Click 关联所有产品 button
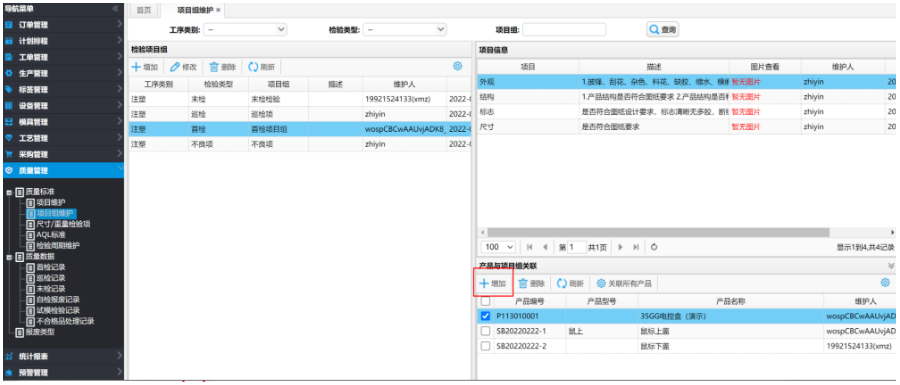This screenshot has width=900, height=385. (624, 283)
